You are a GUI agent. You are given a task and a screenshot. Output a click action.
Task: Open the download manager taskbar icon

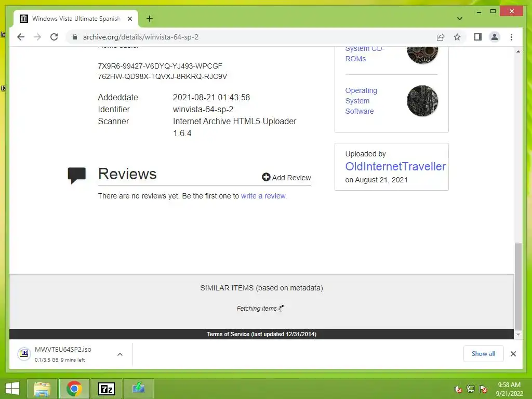click(138, 389)
